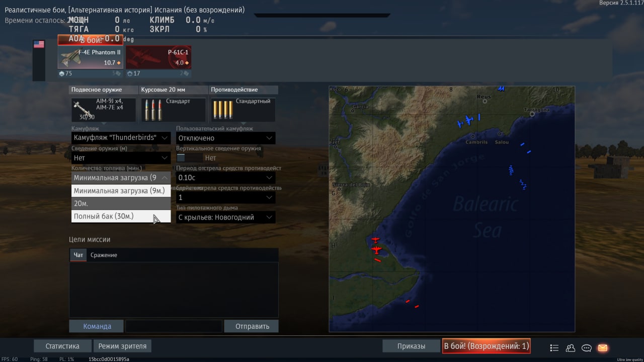This screenshot has width=644, height=362.
Task: Switch to the Чат tab
Action: (x=78, y=255)
